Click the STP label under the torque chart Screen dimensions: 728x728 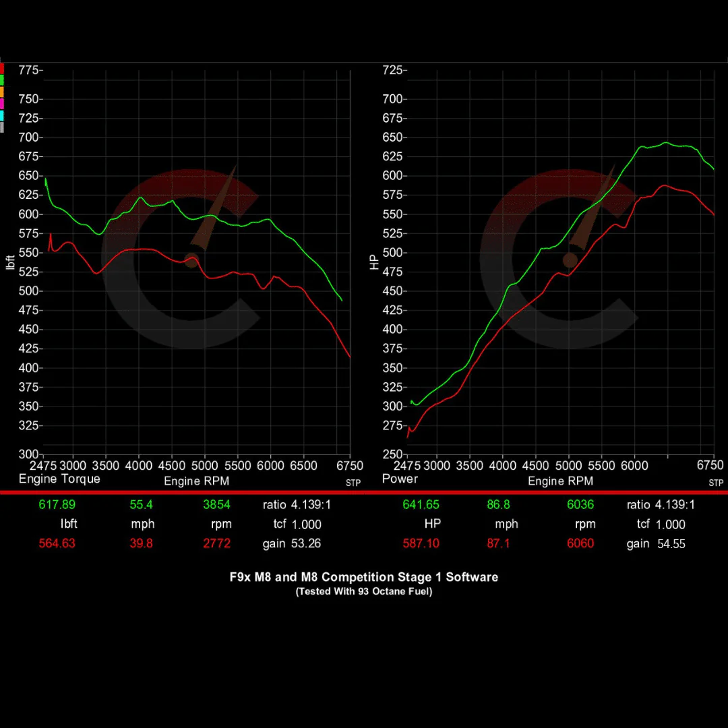[x=353, y=483]
